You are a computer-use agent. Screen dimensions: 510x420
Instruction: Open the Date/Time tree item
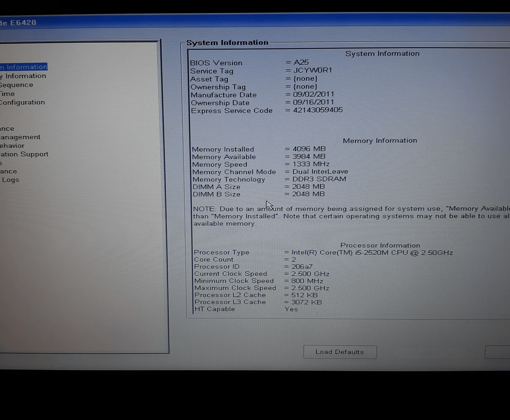click(x=7, y=94)
